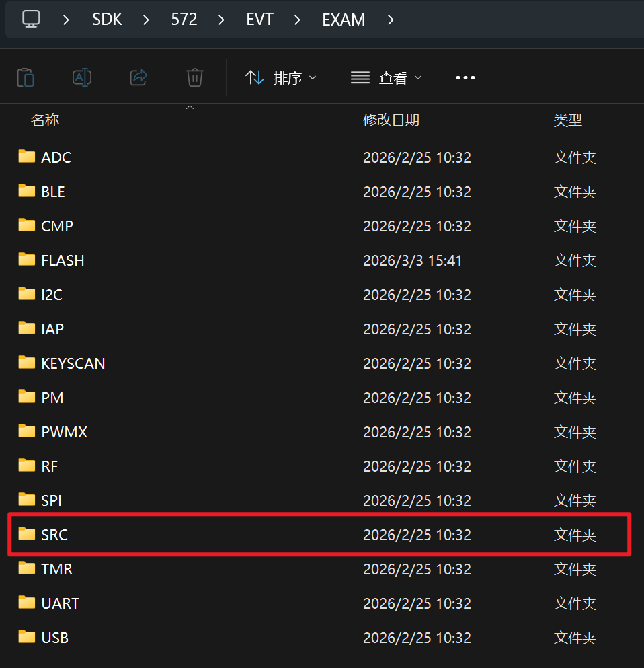Sort by the 修改日期 column header
The width and height of the screenshot is (644, 668).
pyautogui.click(x=391, y=120)
